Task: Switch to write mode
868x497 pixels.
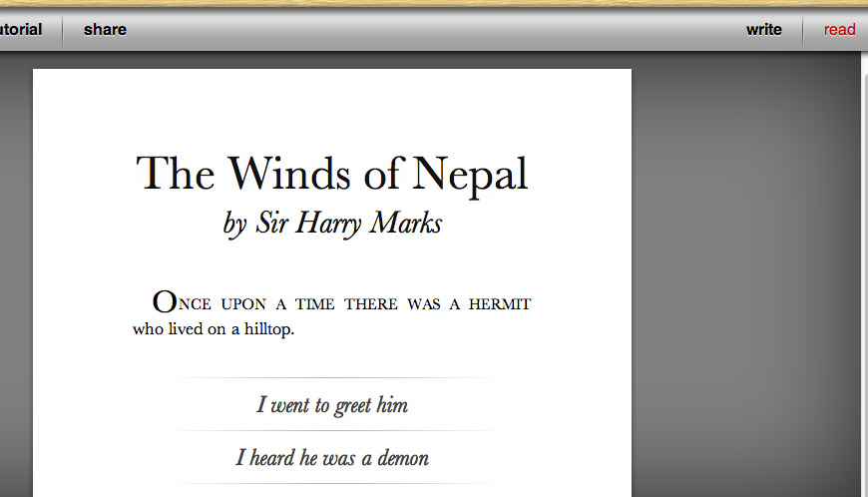Action: pyautogui.click(x=763, y=30)
